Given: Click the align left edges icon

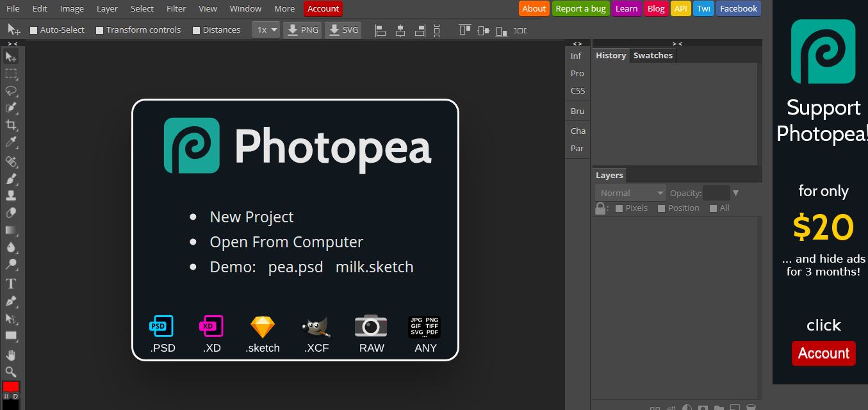Looking at the screenshot, I should click(x=381, y=30).
